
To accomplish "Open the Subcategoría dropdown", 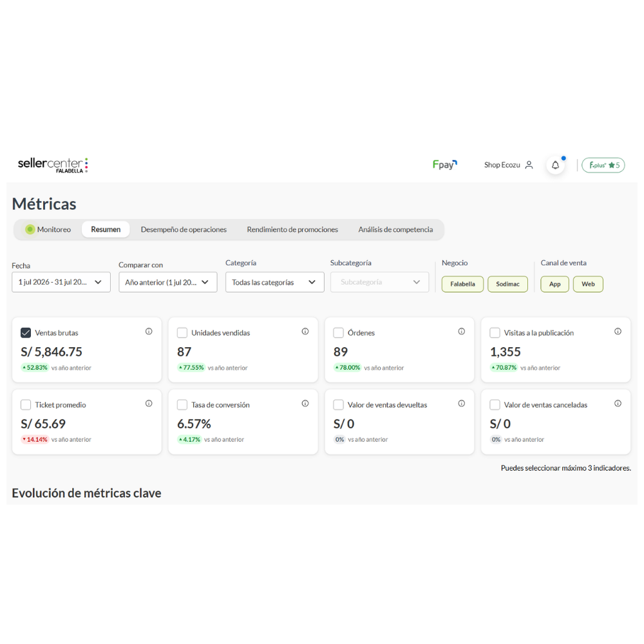I will coord(380,282).
